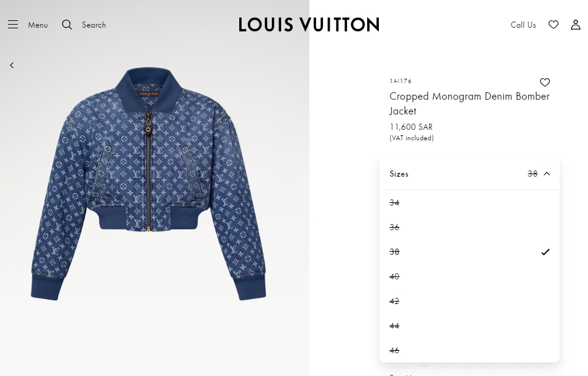Choose size 38 option
The image size is (588, 376).
tap(469, 252)
